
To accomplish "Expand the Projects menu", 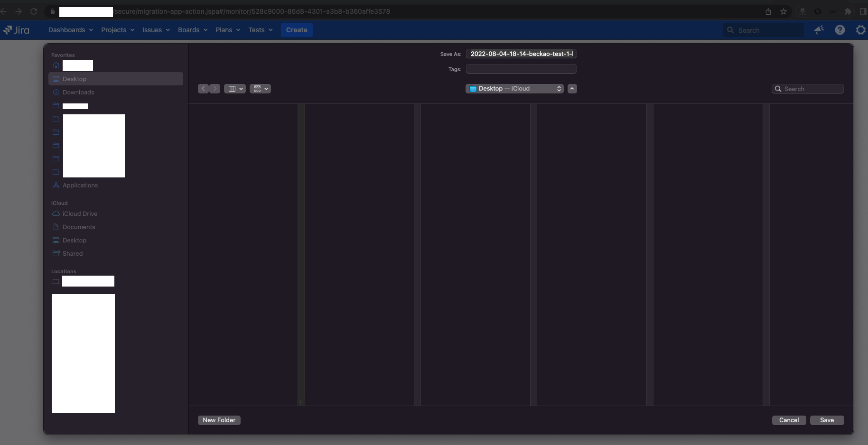I will tap(118, 30).
